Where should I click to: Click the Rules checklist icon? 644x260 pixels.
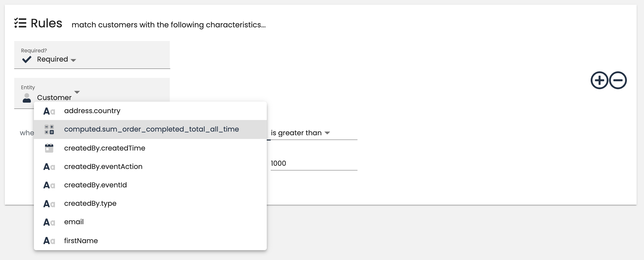coord(20,23)
